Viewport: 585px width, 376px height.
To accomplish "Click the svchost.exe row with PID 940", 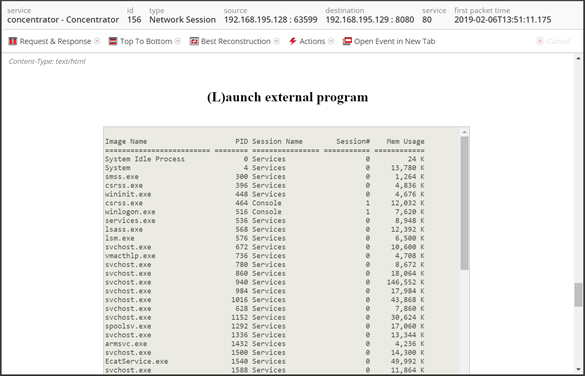I will [265, 282].
